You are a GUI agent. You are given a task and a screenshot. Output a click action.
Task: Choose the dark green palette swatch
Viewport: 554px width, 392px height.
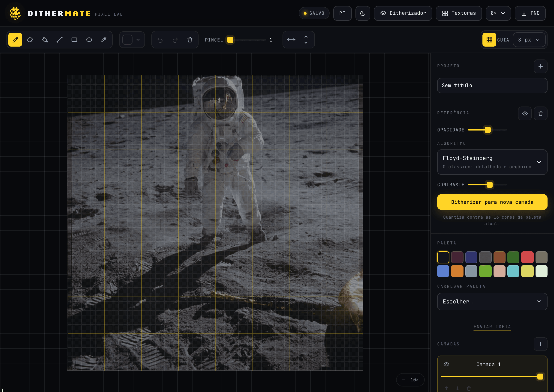click(513, 257)
